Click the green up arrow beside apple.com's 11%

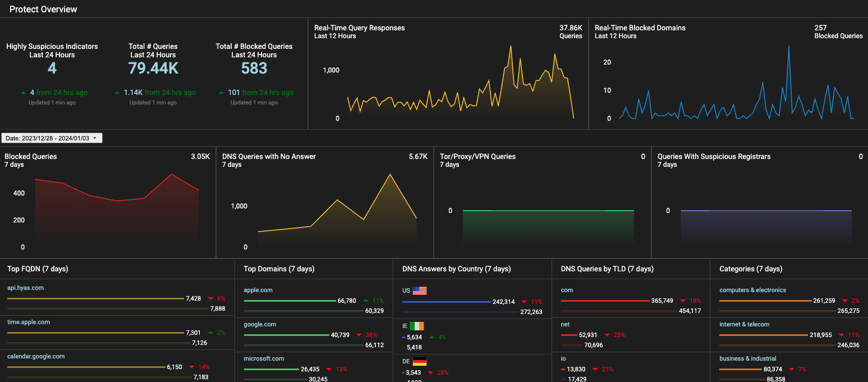tap(366, 301)
